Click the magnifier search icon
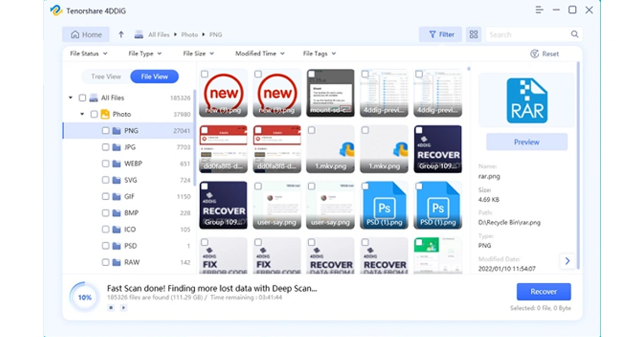The image size is (644, 337). 575,34
